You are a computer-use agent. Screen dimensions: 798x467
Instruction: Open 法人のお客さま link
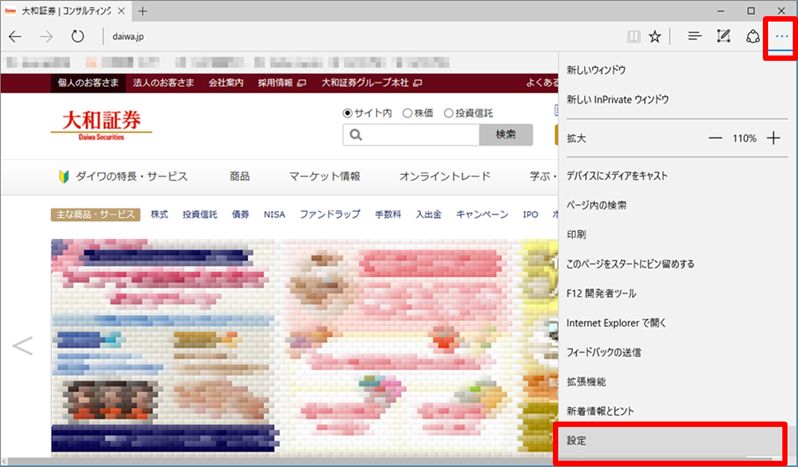(x=163, y=82)
